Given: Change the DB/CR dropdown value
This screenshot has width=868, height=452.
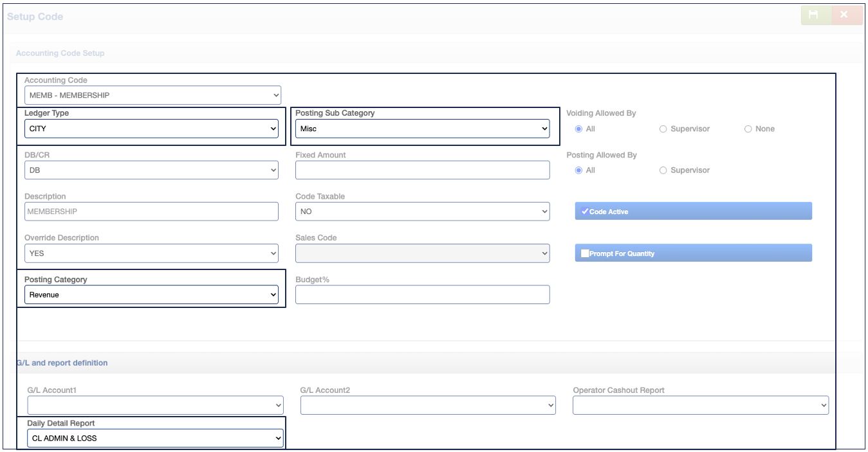Looking at the screenshot, I should 151,170.
